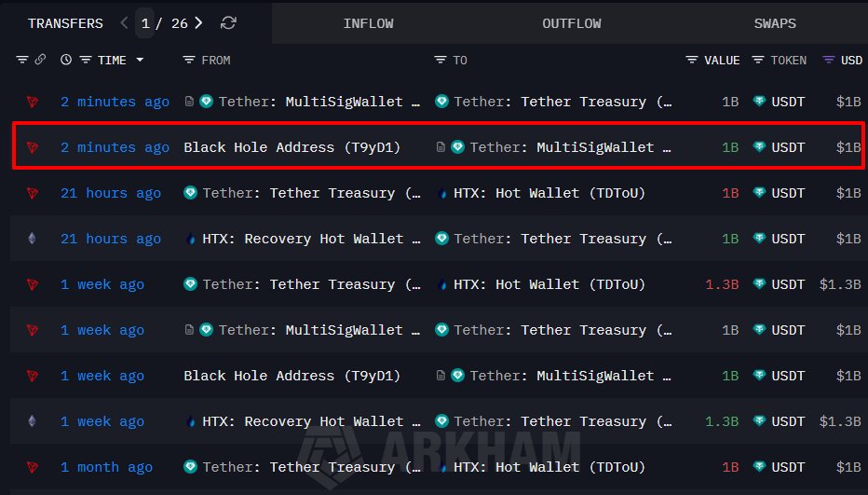868x495 pixels.
Task: Select HTX Recovery Hot Wallet in 1 week ago row
Action: click(x=312, y=421)
